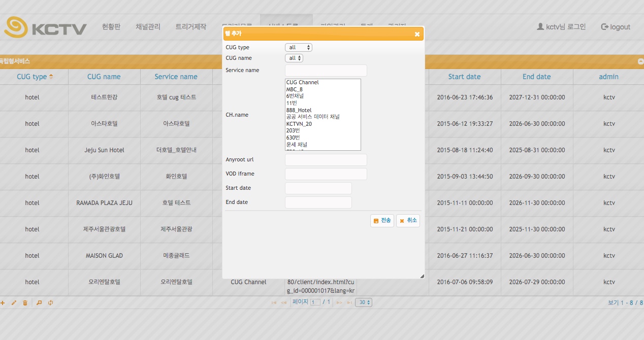This screenshot has width=644, height=340.
Task: Click the End date input field
Action: [318, 202]
